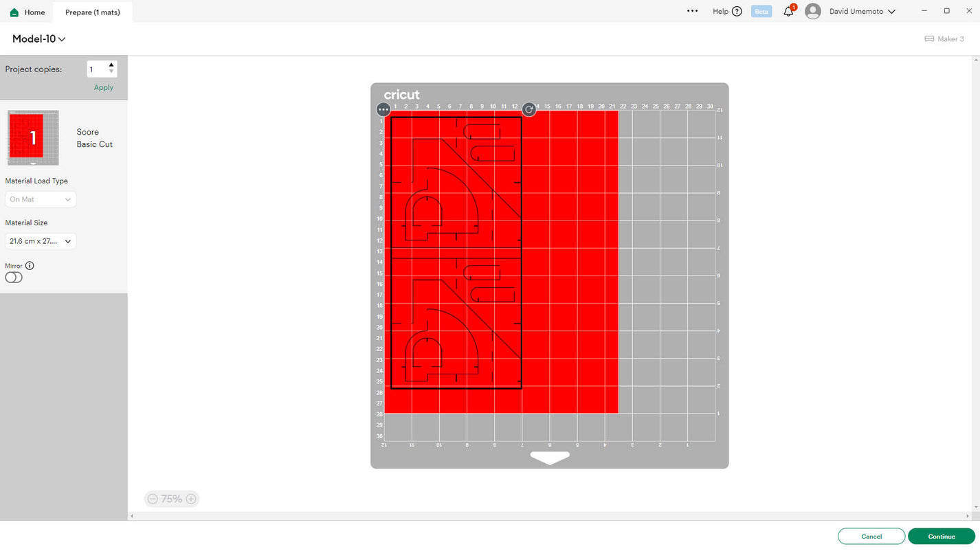Toggle the Mirror switch on
The height and width of the screenshot is (551, 980).
coord(14,278)
